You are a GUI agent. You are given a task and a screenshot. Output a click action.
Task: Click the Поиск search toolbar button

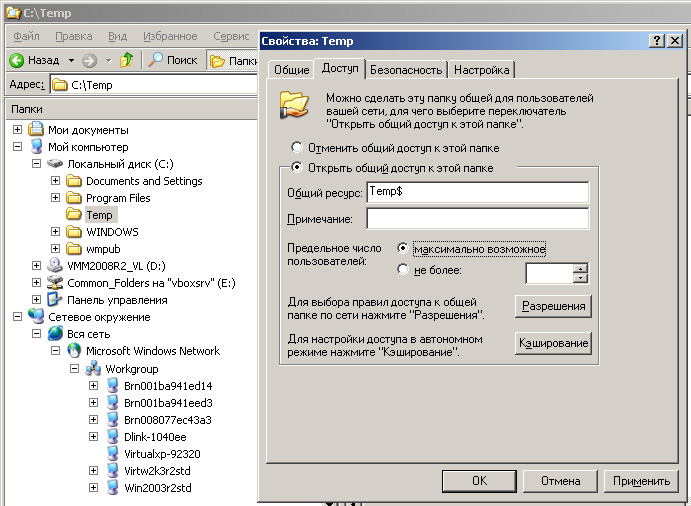(173, 60)
